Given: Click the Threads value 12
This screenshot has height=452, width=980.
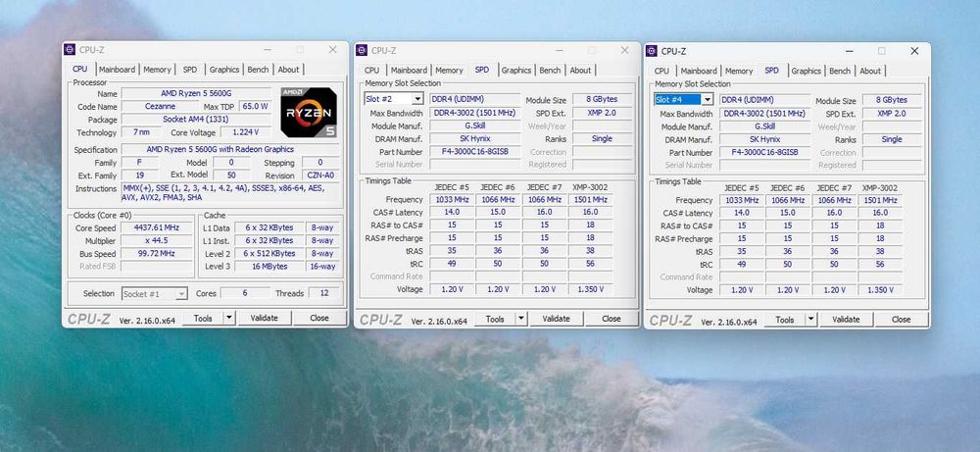Looking at the screenshot, I should click(x=323, y=293).
